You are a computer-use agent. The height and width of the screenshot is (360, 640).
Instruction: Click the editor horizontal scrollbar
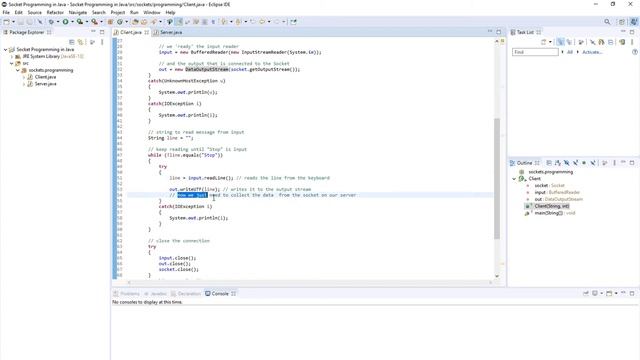click(x=310, y=282)
